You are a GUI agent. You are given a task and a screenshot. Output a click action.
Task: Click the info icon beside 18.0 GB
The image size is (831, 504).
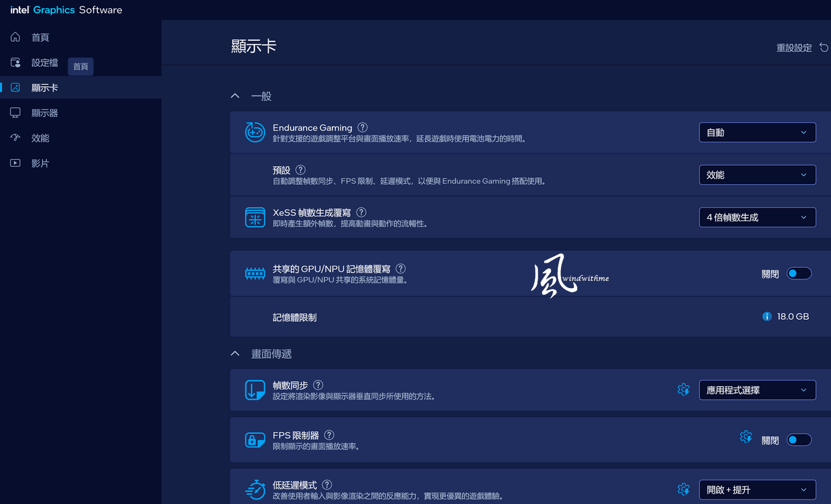[x=767, y=317]
